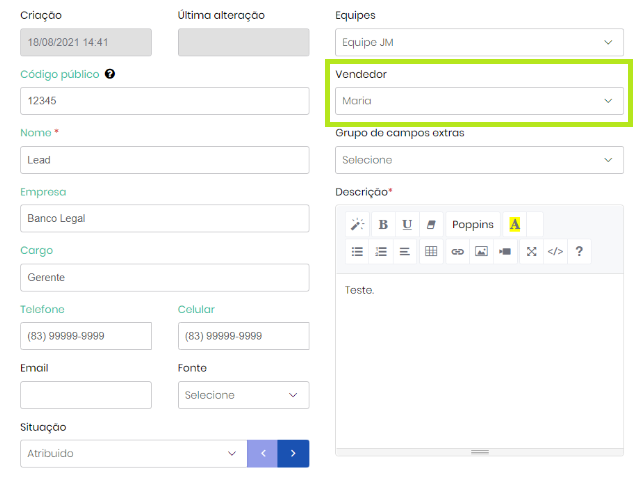Toggle underline formatting in editor

point(407,224)
